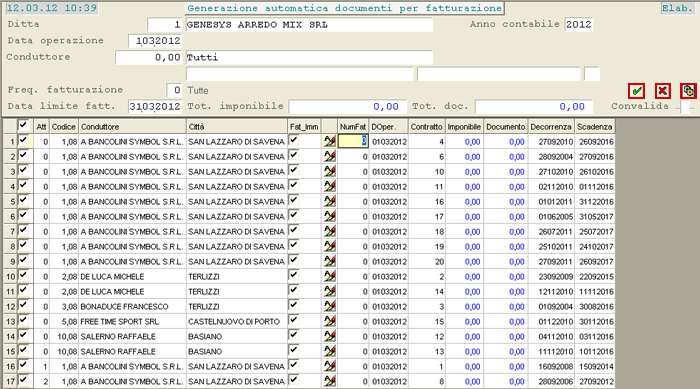This screenshot has width=700, height=389.
Task: Click Scadenza cell 27092012
Action: [x=596, y=381]
